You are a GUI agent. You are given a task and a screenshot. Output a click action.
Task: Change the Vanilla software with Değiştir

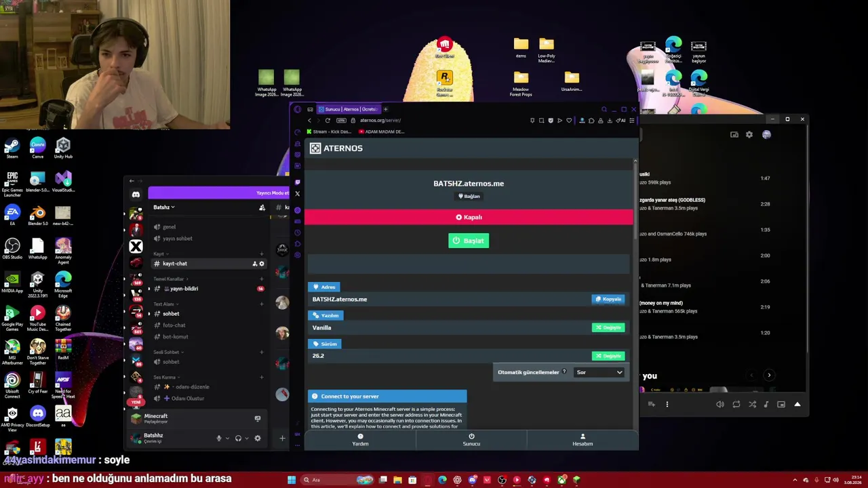point(608,327)
